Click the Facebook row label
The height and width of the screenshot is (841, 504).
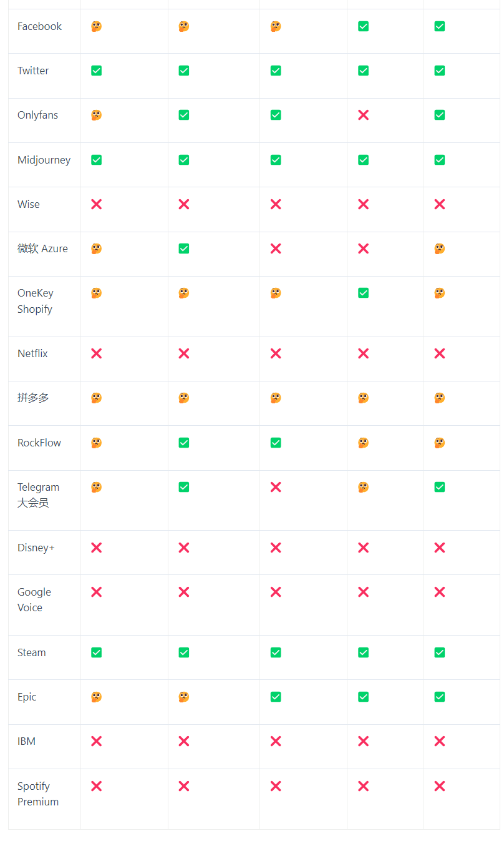coord(39,26)
